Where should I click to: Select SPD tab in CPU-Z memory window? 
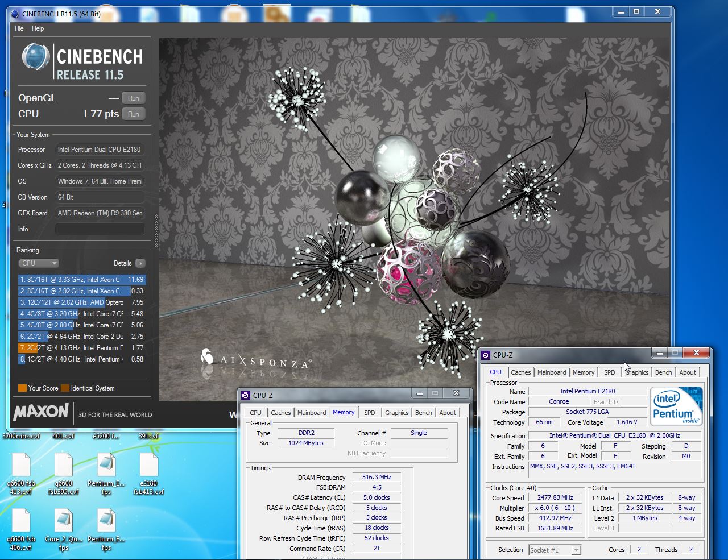coord(370,413)
